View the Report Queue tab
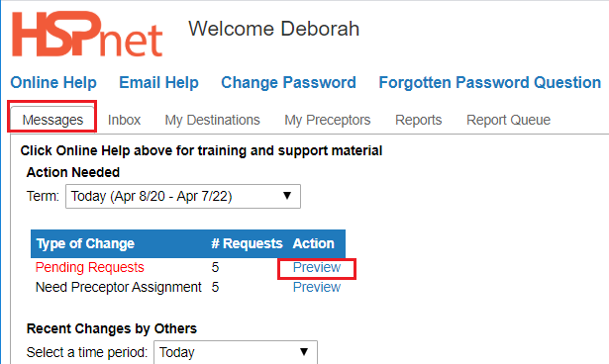Image resolution: width=609 pixels, height=364 pixels. pyautogui.click(x=508, y=120)
